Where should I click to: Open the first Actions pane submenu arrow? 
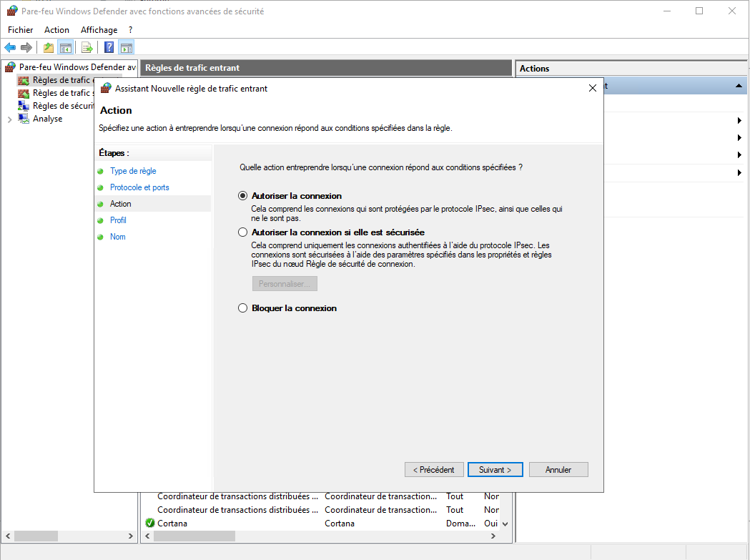coord(739,121)
